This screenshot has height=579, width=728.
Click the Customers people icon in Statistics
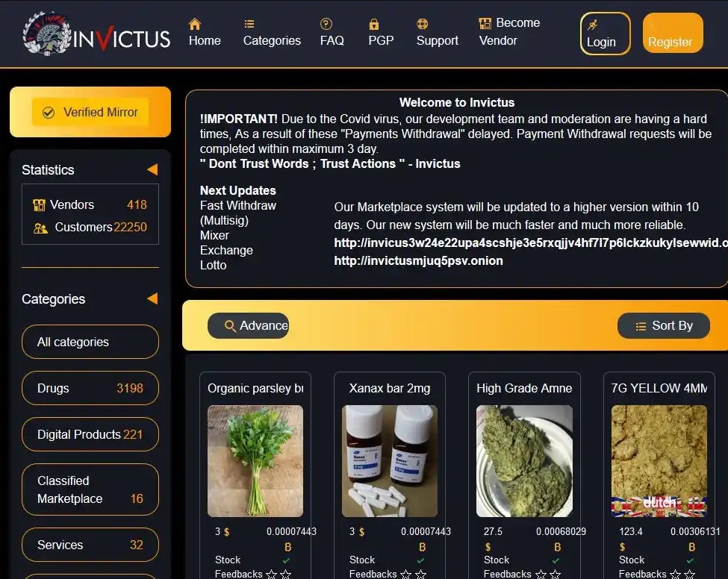(40, 228)
